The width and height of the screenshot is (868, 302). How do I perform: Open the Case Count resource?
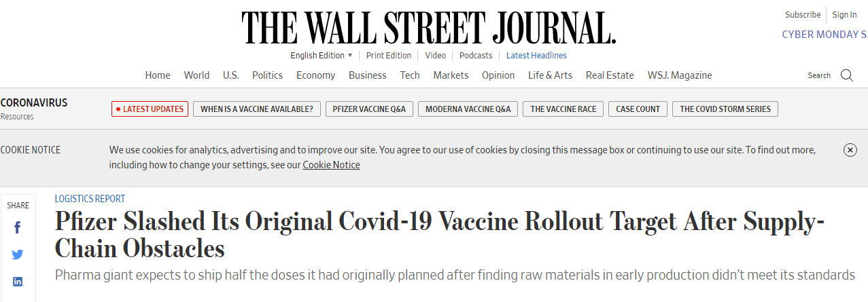point(638,109)
